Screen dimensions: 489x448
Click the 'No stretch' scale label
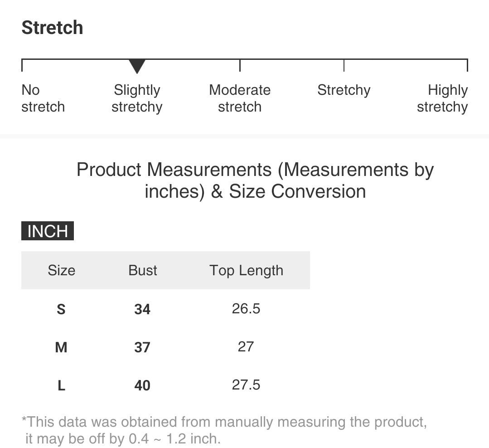pos(43,98)
